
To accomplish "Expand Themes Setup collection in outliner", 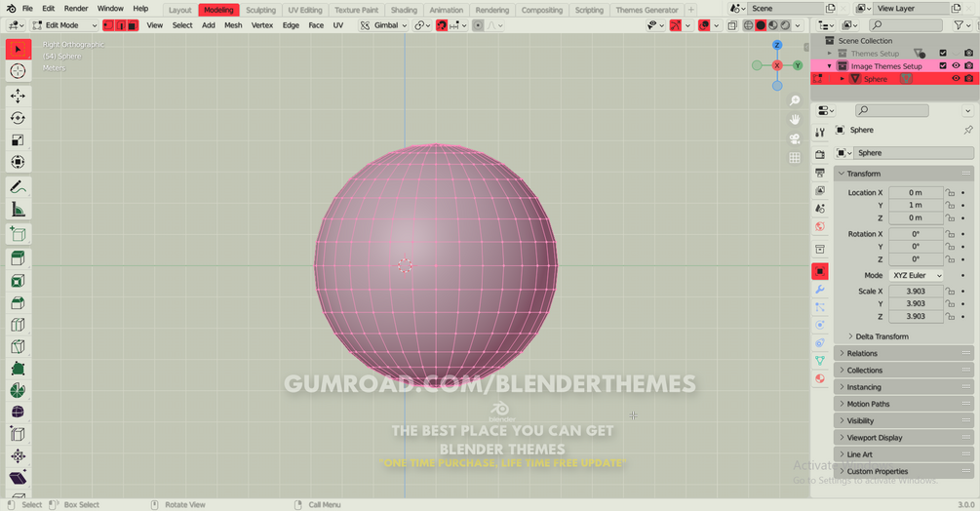I will point(830,53).
